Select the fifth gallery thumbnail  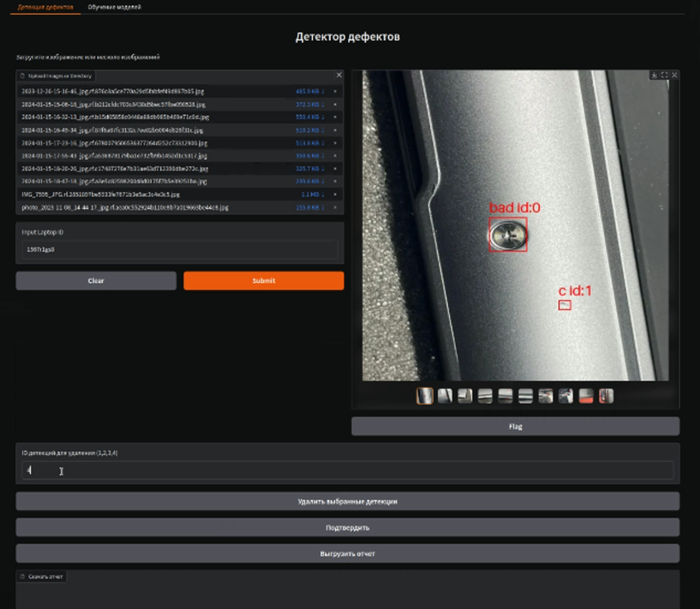[x=505, y=396]
